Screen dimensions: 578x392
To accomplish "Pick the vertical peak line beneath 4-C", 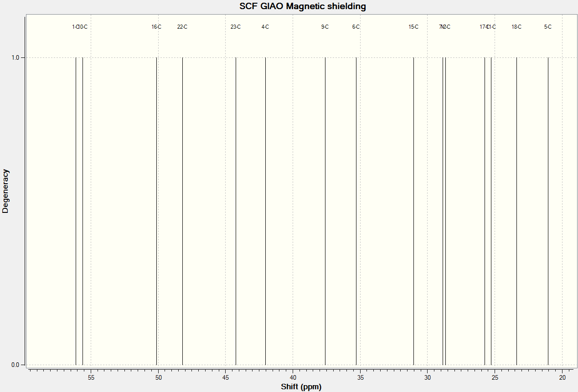I will (265, 211).
